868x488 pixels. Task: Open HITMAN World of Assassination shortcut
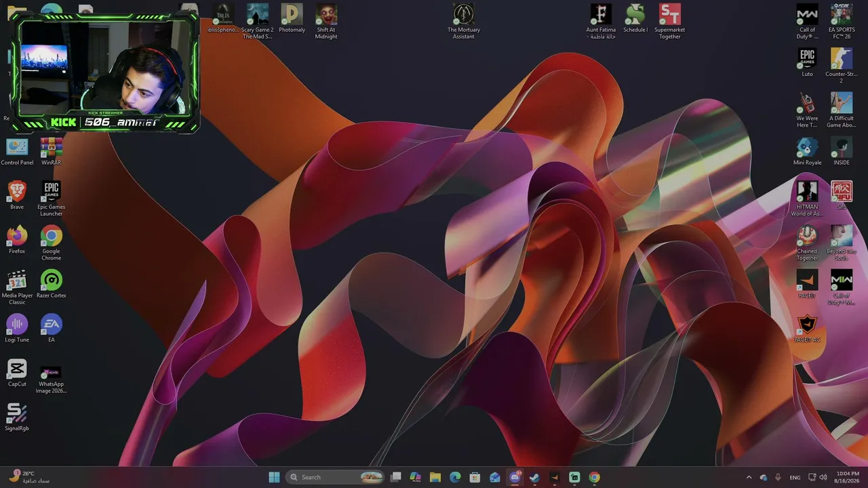[x=807, y=199]
